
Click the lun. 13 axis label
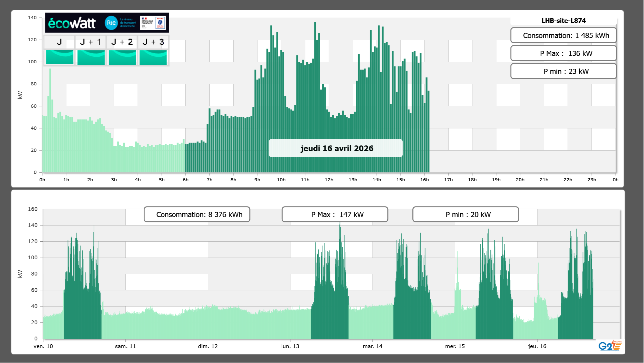tap(290, 346)
